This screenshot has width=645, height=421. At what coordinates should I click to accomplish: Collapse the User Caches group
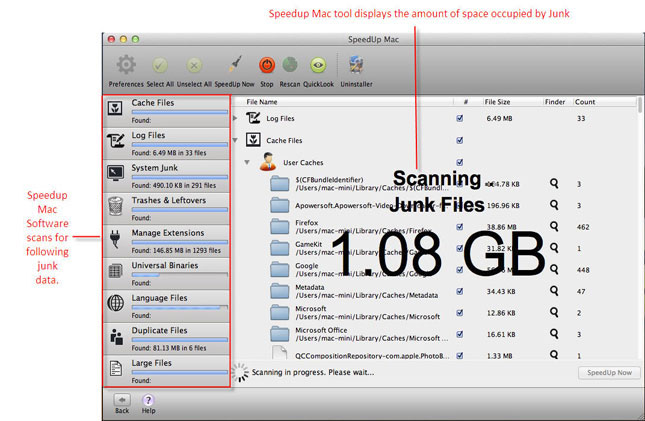tap(247, 162)
